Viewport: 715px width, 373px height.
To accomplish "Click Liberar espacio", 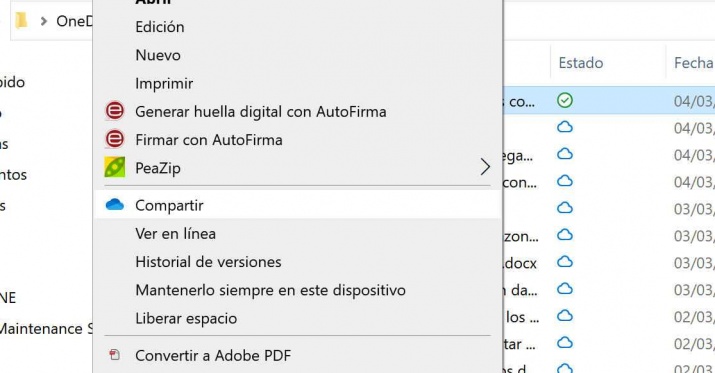I will tap(186, 319).
